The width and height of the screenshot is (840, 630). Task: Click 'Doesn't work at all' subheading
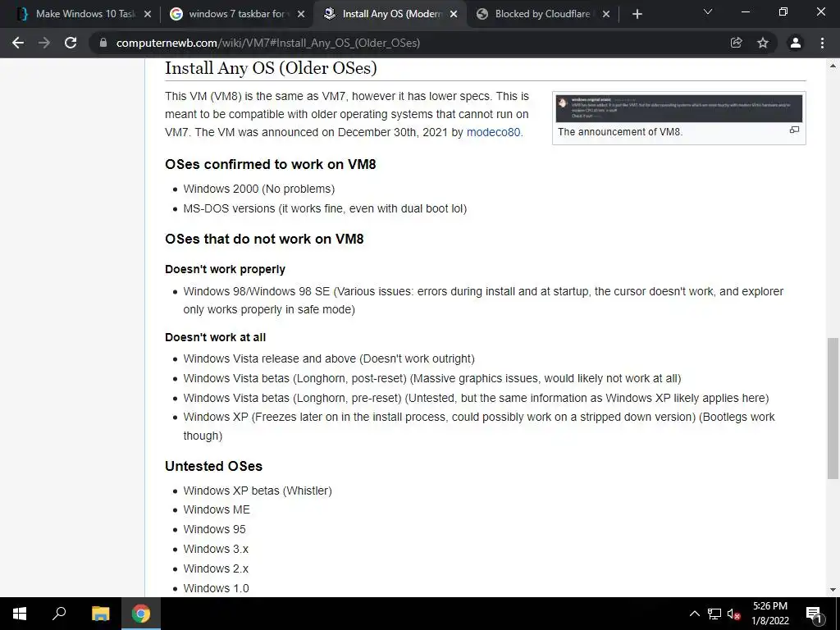pyautogui.click(x=216, y=337)
